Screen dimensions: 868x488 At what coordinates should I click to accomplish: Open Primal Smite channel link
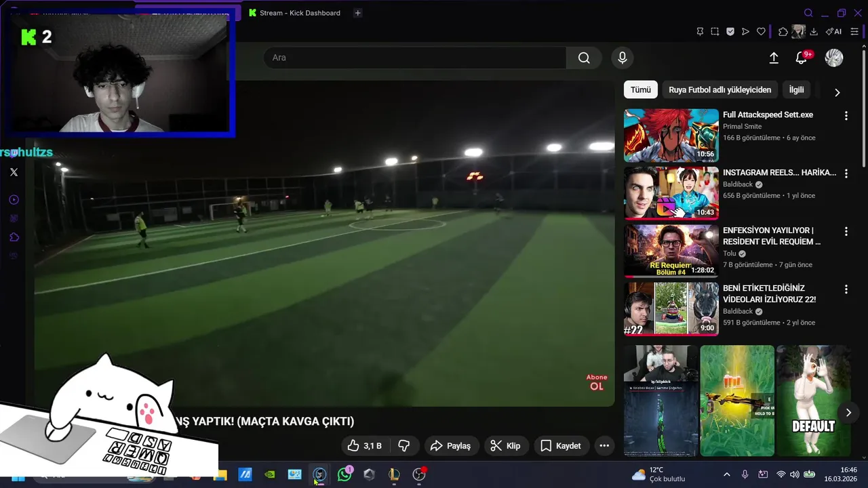742,126
